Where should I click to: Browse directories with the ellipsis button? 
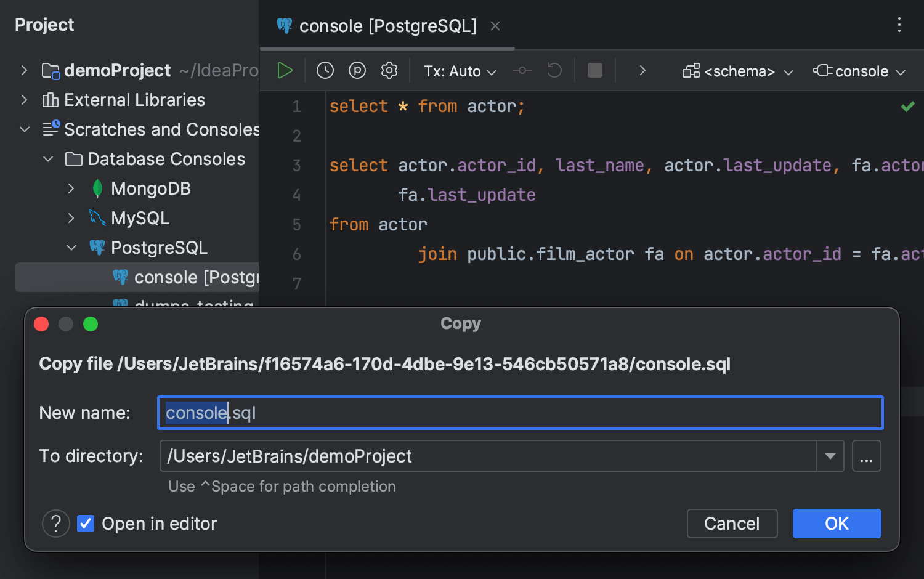tap(867, 456)
